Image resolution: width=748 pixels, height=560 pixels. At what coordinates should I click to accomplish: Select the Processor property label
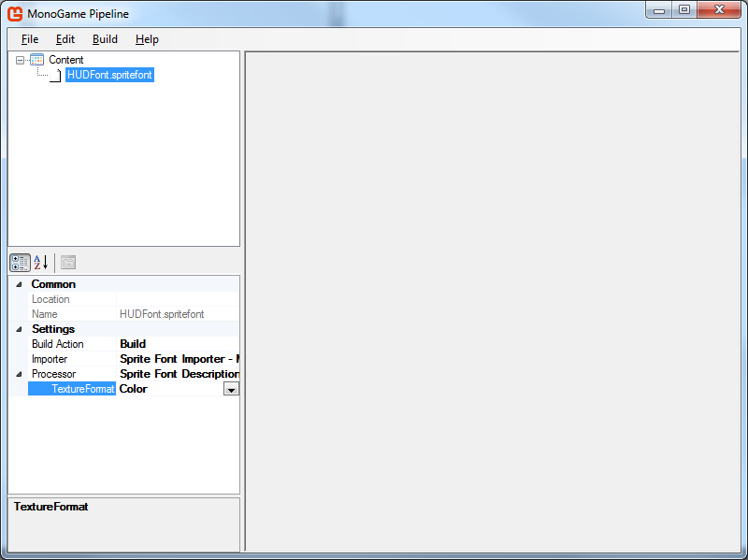[x=53, y=374]
